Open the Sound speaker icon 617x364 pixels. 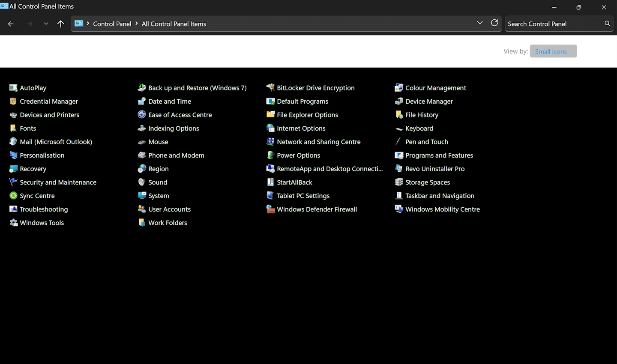[142, 182]
